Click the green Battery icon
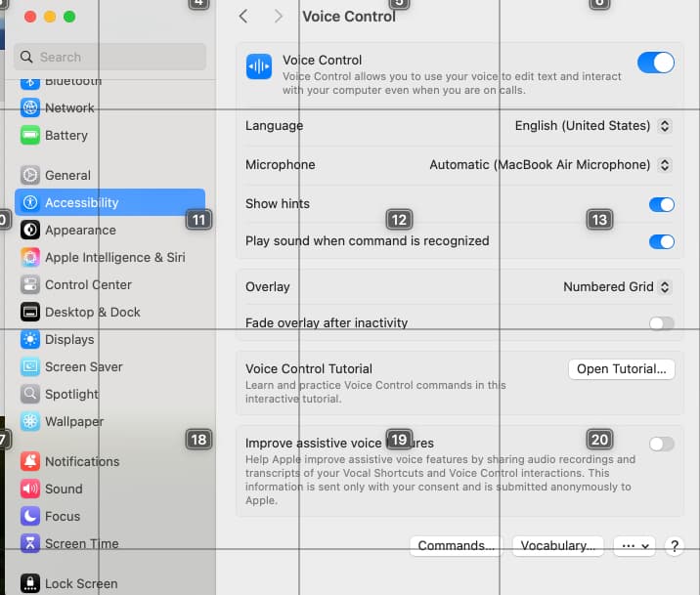Image resolution: width=700 pixels, height=595 pixels. [30, 135]
